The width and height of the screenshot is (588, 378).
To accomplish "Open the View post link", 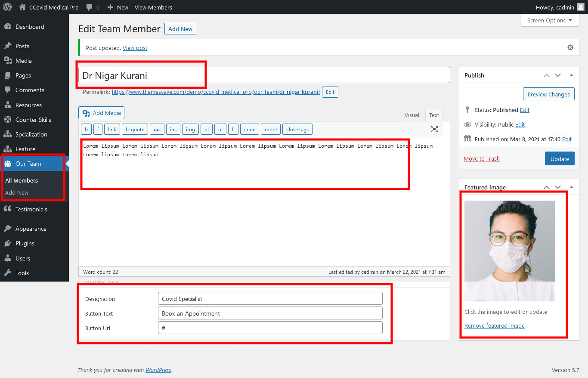I will [135, 48].
